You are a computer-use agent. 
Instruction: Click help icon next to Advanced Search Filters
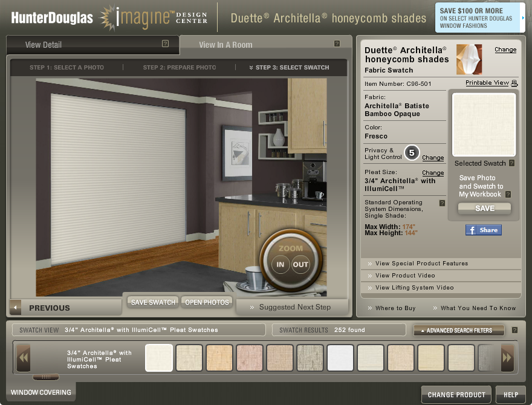[514, 330]
